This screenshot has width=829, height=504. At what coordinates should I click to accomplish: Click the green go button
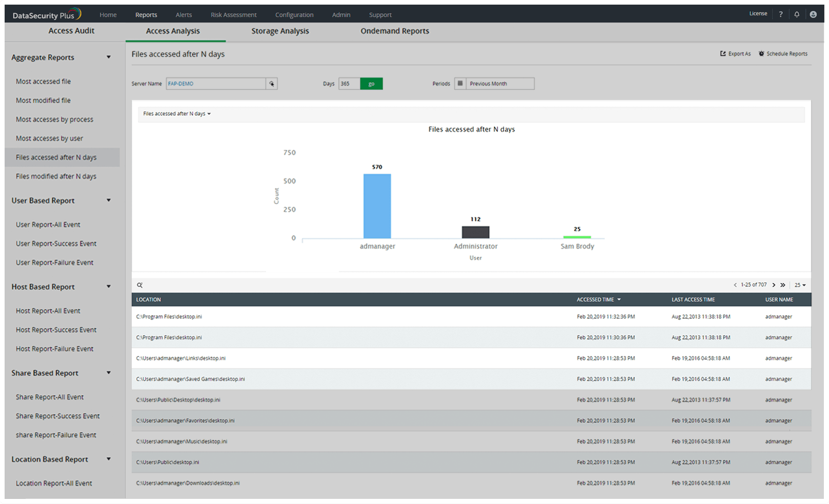tap(371, 84)
